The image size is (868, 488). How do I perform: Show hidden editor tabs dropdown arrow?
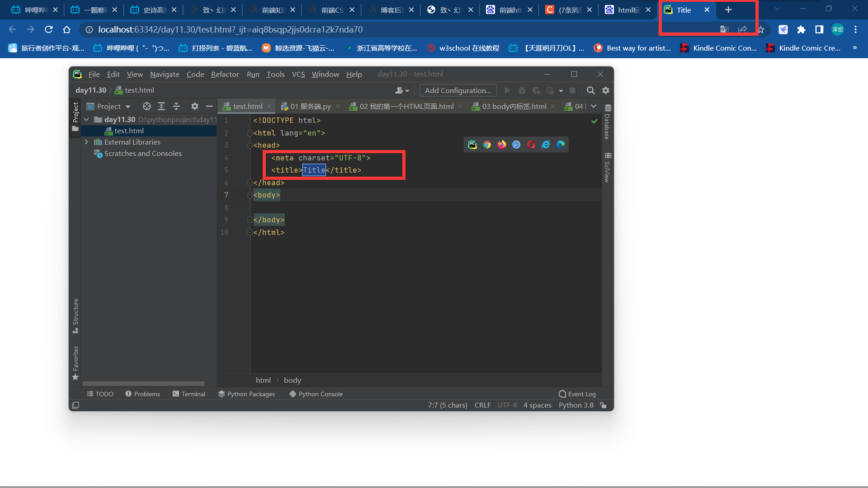coord(594,106)
